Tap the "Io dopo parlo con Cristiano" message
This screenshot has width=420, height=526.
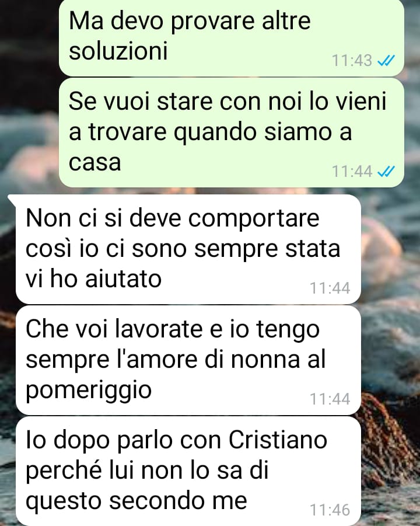coord(188,471)
